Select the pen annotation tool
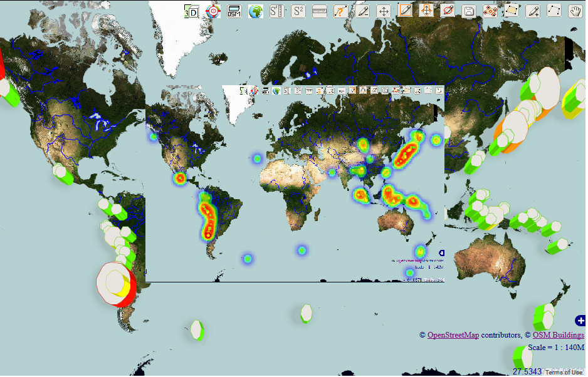 [362, 11]
